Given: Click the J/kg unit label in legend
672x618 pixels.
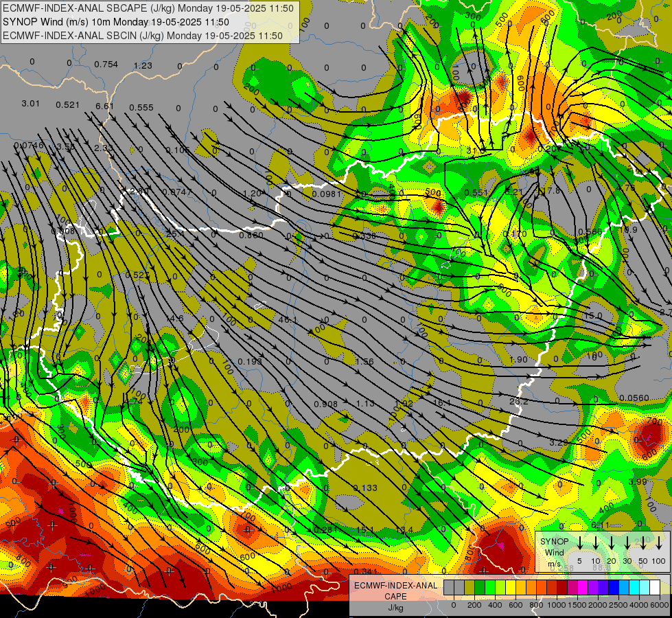Looking at the screenshot, I should click(395, 608).
